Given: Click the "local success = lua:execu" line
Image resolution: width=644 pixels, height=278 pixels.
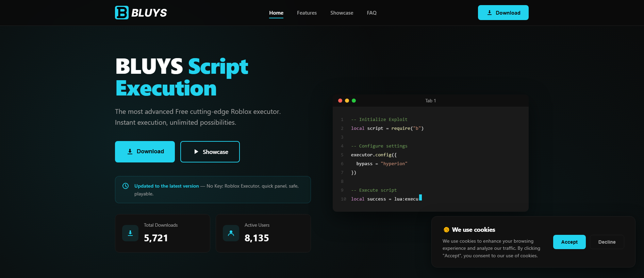Looking at the screenshot, I should click(385, 199).
